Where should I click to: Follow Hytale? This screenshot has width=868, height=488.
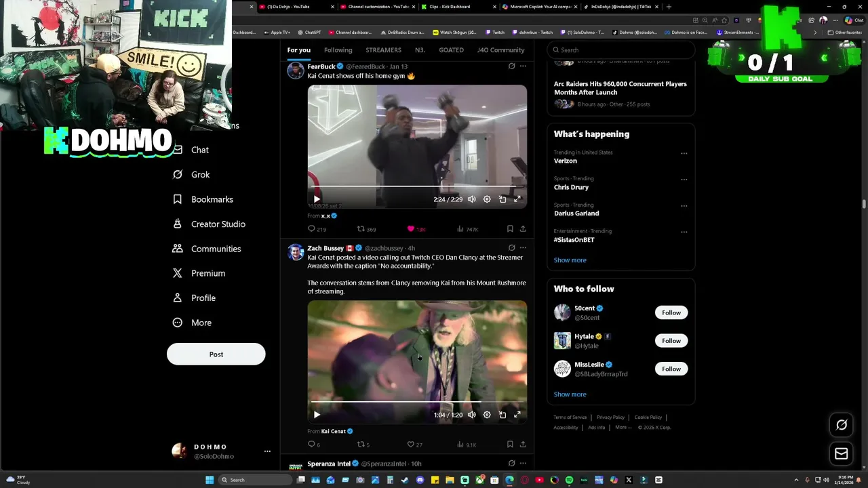[671, 341]
